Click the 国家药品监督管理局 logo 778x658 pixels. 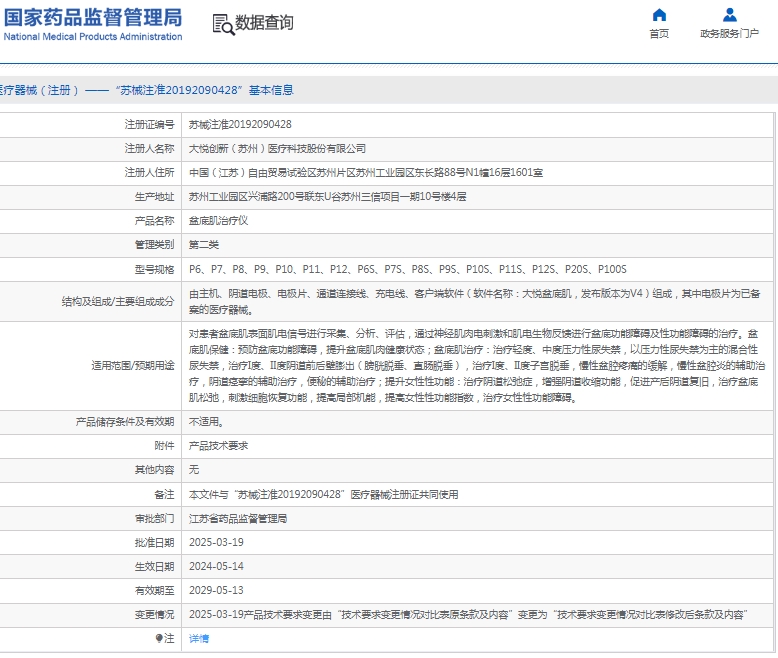pyautogui.click(x=93, y=17)
